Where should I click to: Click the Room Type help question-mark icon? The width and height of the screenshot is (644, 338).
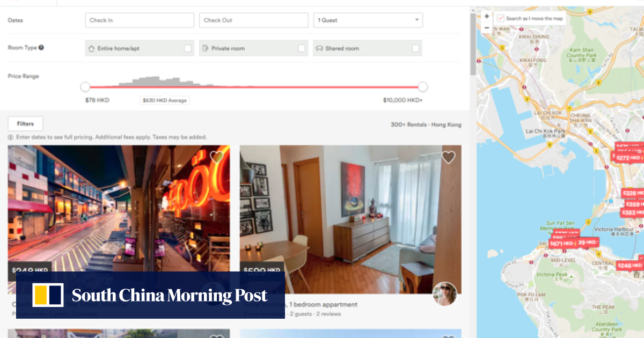point(41,47)
